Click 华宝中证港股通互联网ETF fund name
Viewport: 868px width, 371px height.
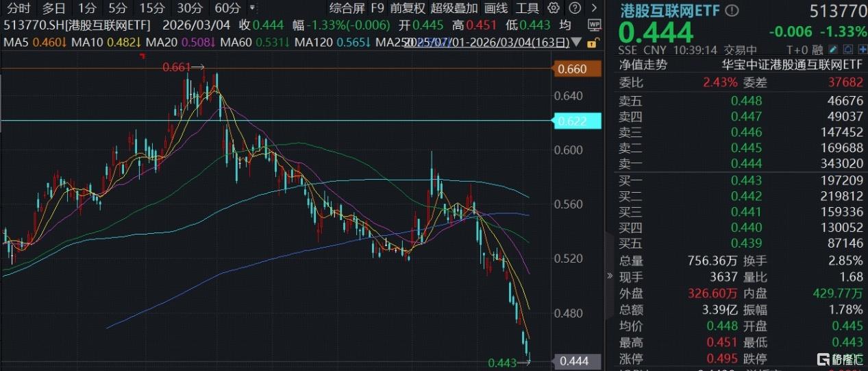coord(793,65)
